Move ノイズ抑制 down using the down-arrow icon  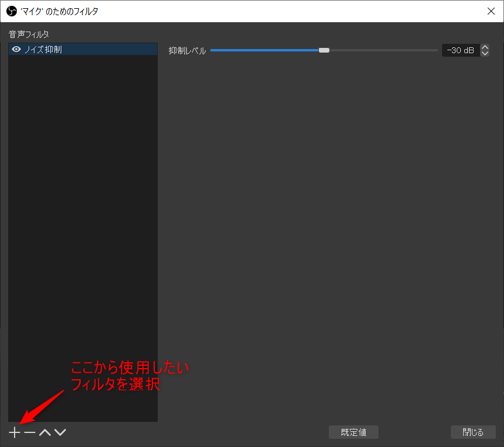coord(60,432)
